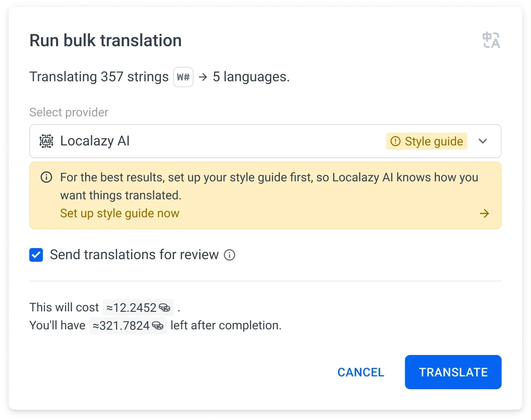Cancel the bulk translation dialog

click(x=361, y=372)
